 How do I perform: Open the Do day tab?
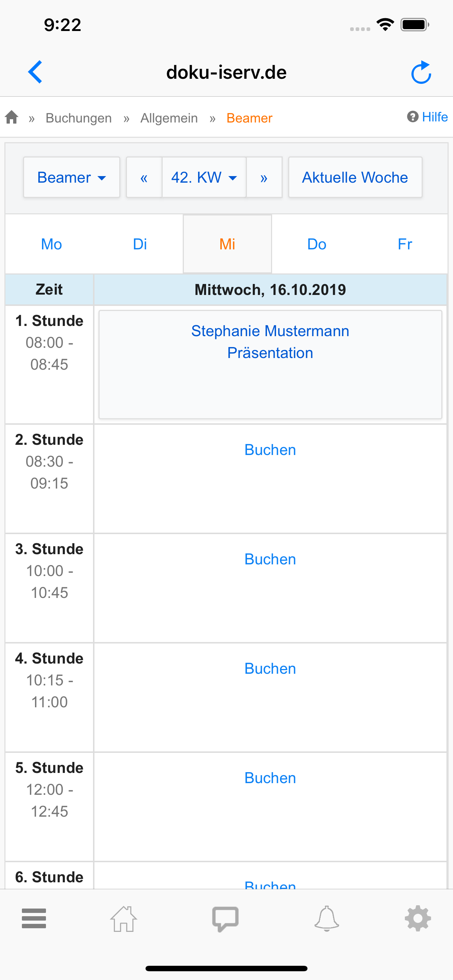coord(316,244)
